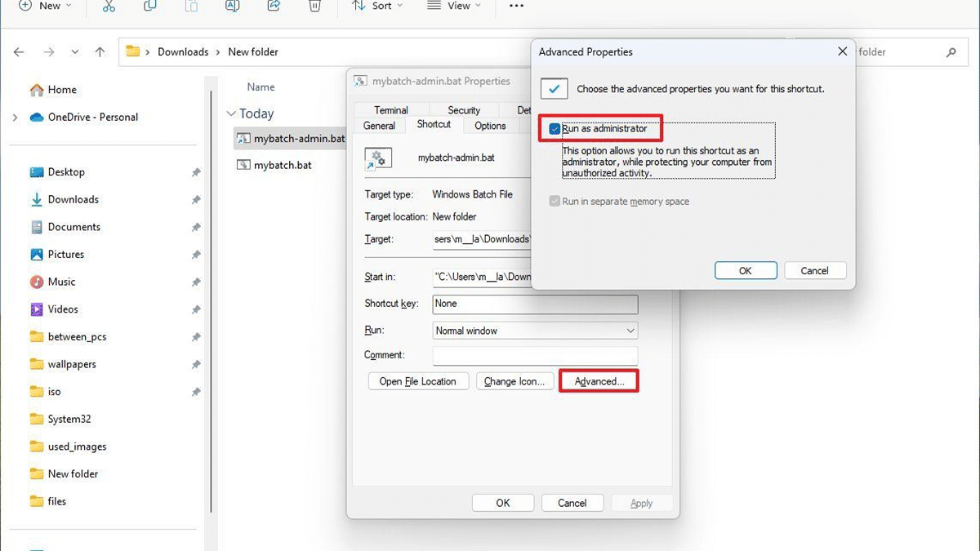Click the Cut scissors icon in toolbar

click(x=109, y=6)
